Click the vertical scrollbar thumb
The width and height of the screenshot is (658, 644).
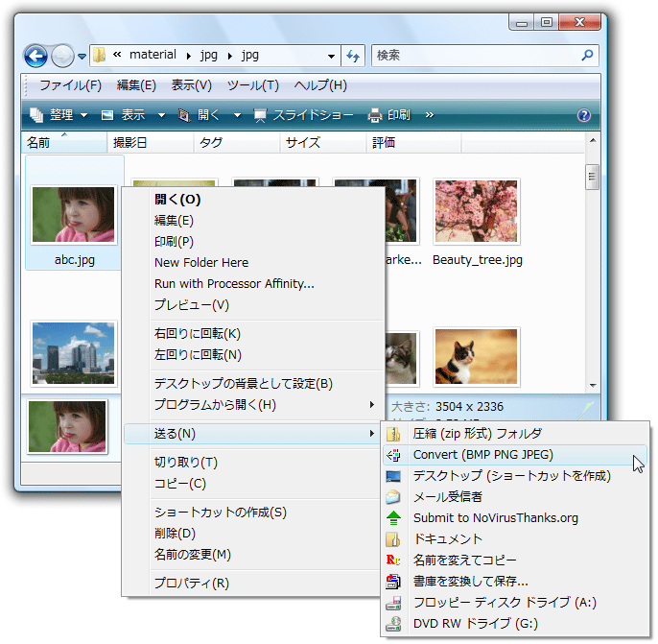coord(592,177)
